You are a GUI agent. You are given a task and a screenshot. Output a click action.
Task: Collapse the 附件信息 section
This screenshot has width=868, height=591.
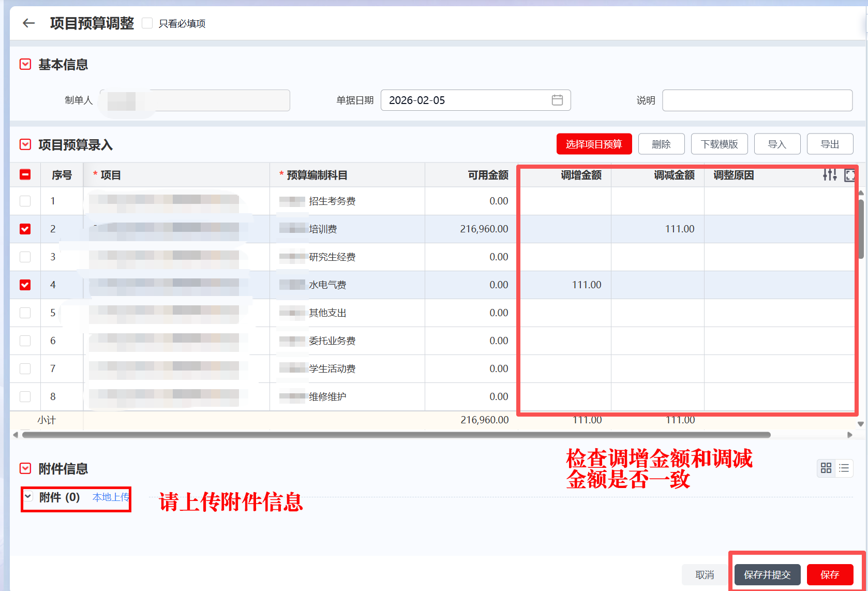25,469
